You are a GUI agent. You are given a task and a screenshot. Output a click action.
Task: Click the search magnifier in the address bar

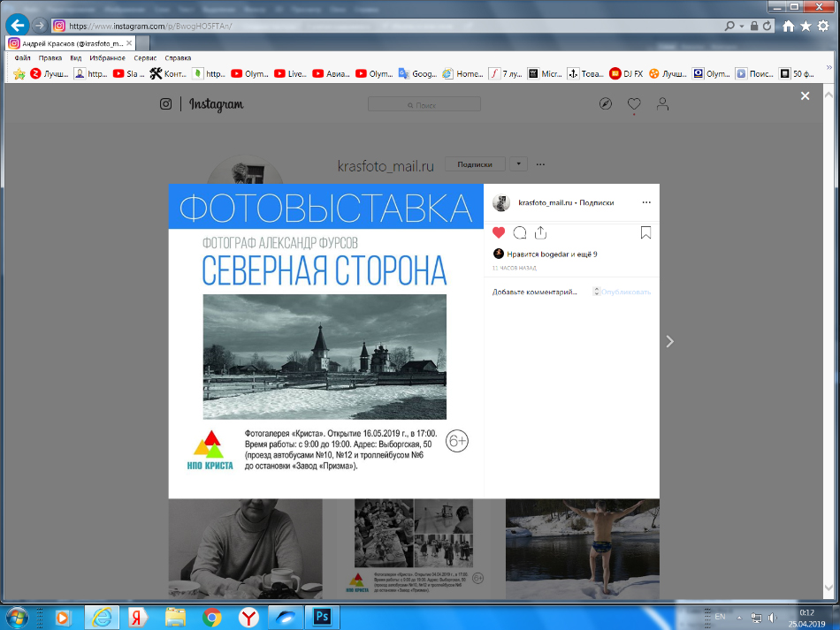click(x=729, y=26)
